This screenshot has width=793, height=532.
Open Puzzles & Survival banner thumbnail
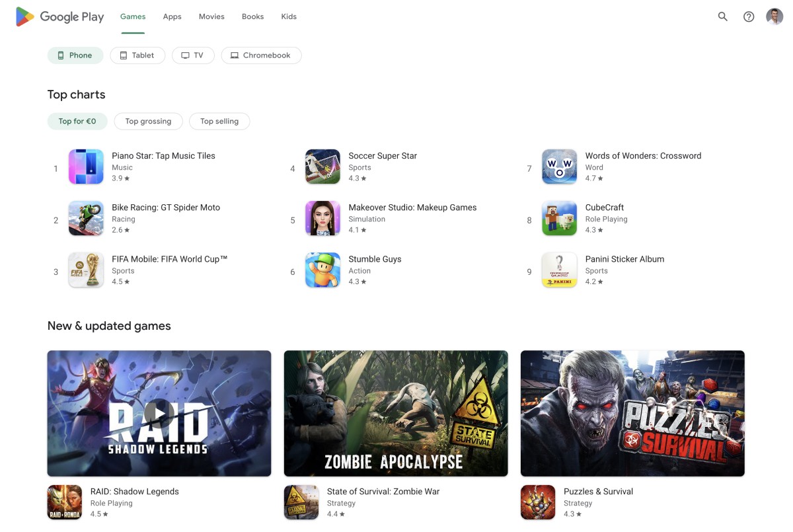pos(632,413)
